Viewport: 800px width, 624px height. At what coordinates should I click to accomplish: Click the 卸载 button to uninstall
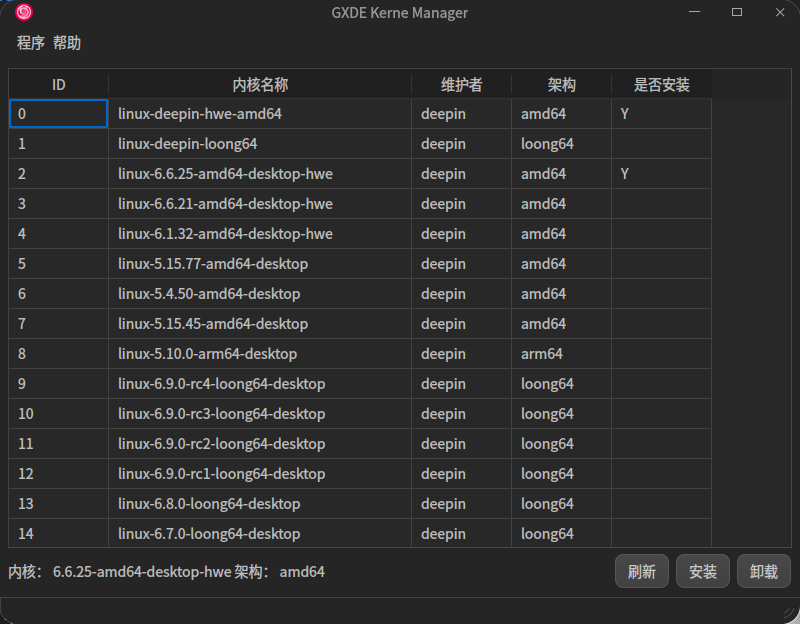coord(763,571)
